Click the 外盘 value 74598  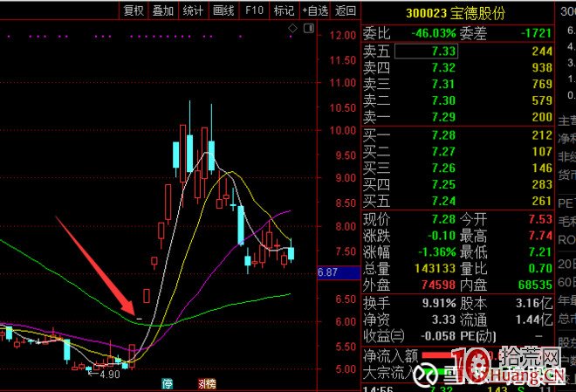tap(439, 285)
